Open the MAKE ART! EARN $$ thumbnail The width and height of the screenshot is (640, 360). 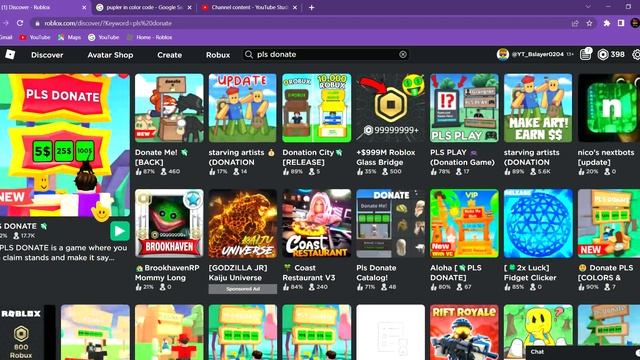pyautogui.click(x=538, y=108)
